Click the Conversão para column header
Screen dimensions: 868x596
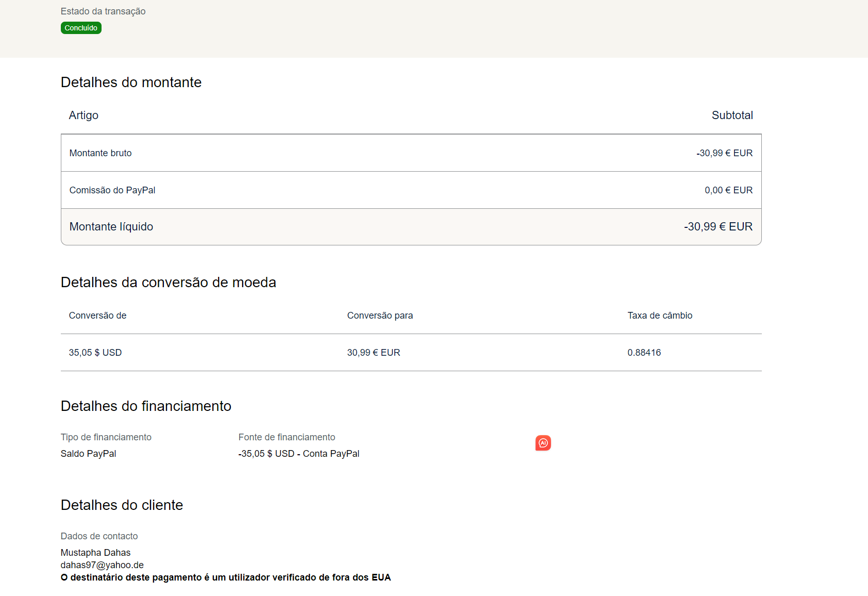(380, 316)
